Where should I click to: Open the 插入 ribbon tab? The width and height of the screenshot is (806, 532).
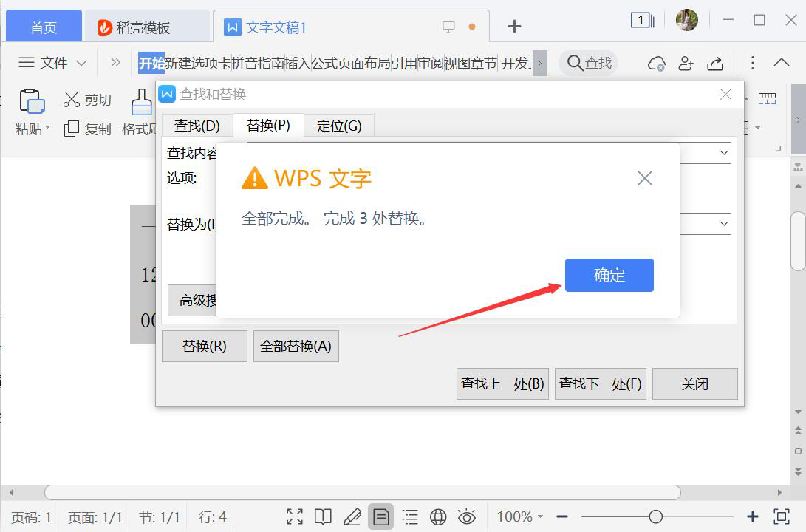[x=298, y=63]
